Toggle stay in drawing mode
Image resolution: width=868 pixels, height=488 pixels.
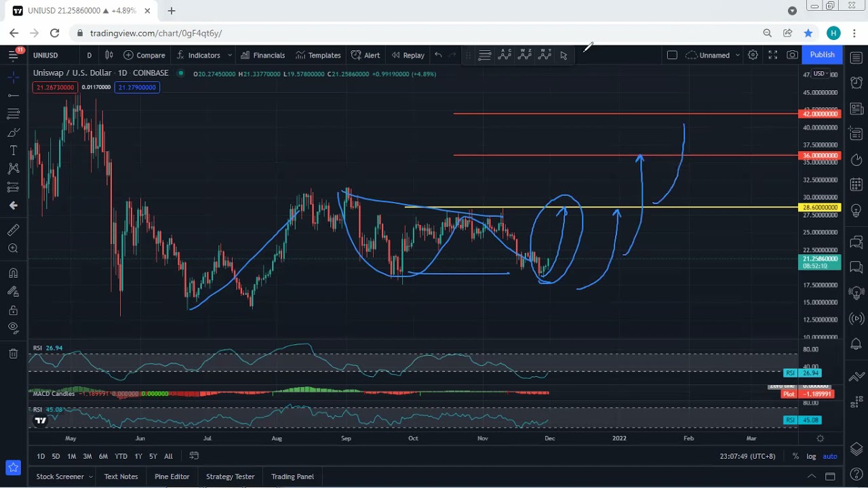click(x=13, y=291)
